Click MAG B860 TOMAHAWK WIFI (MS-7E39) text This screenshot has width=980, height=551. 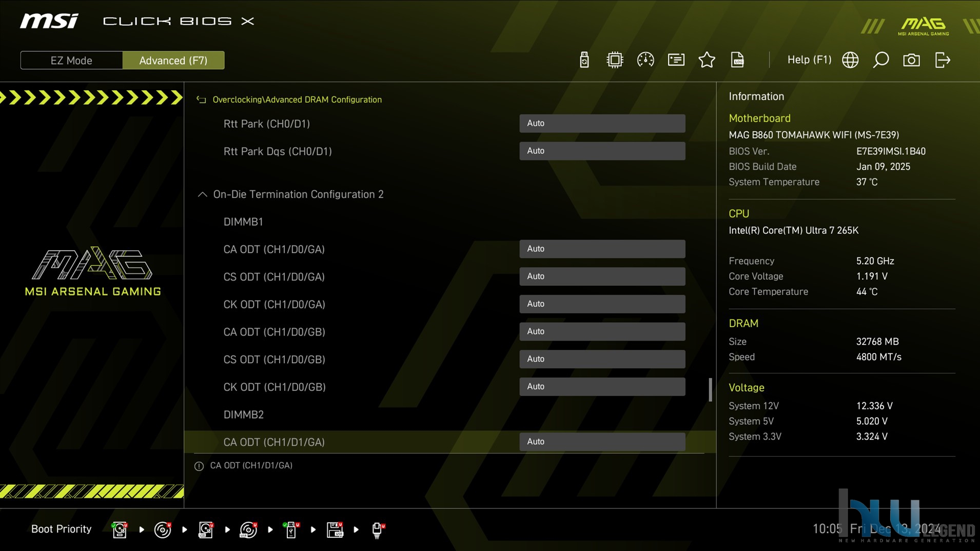click(814, 135)
